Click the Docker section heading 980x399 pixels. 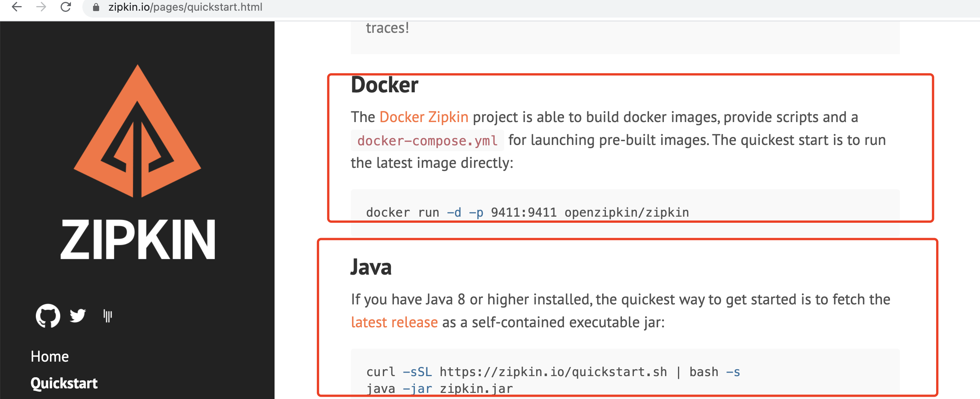coord(384,85)
